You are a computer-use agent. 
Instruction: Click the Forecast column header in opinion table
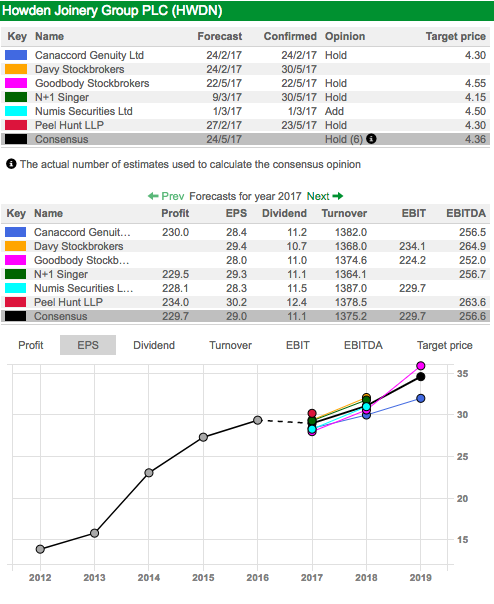[x=220, y=36]
